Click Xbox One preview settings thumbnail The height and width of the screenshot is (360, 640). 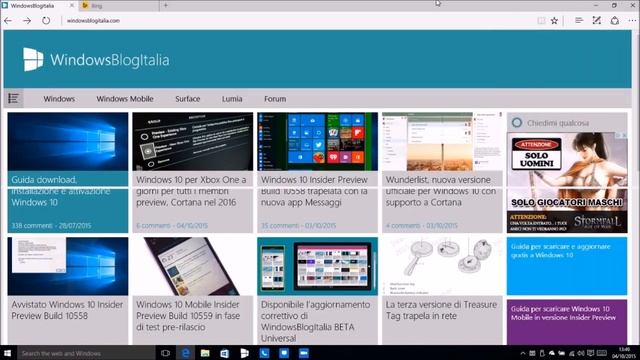(x=193, y=142)
